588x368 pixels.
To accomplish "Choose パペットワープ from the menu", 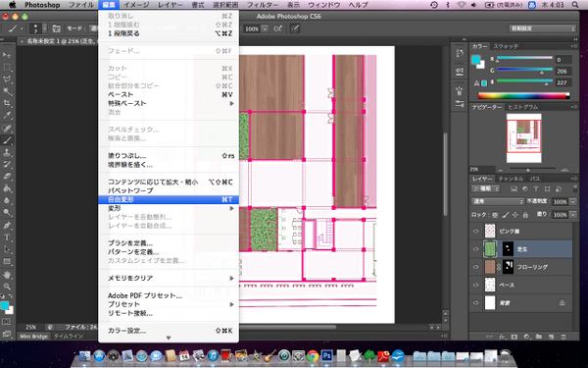I will [x=169, y=190].
